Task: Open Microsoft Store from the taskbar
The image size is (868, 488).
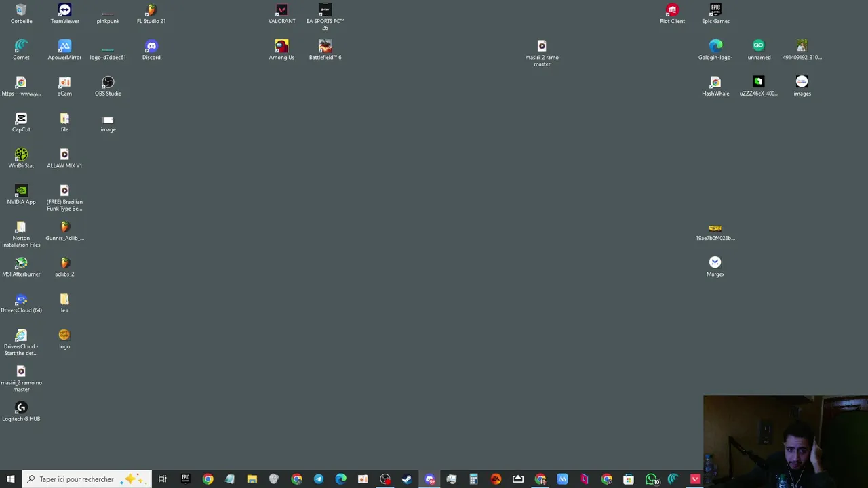Action: pos(629,479)
